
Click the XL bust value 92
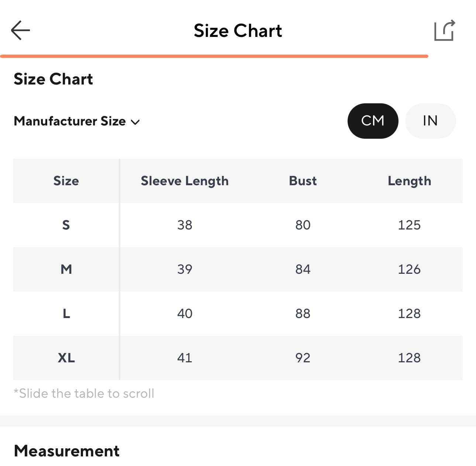(x=303, y=358)
